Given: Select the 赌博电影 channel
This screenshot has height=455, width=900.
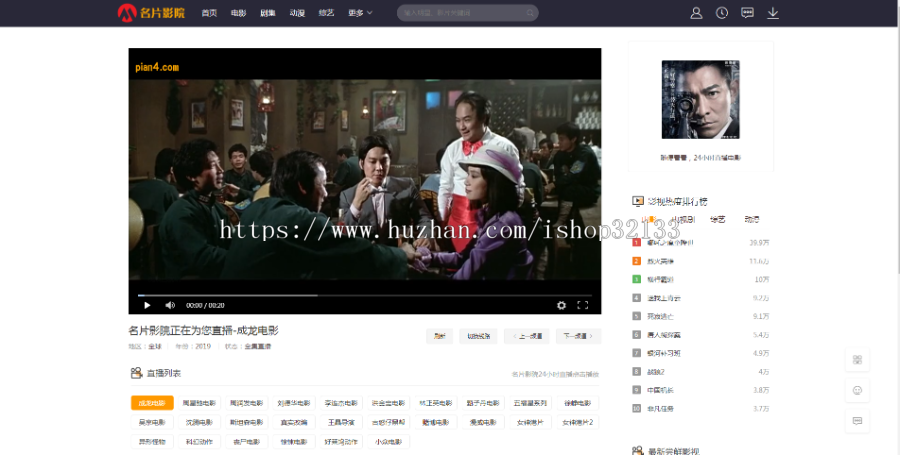Looking at the screenshot, I should pyautogui.click(x=436, y=422).
